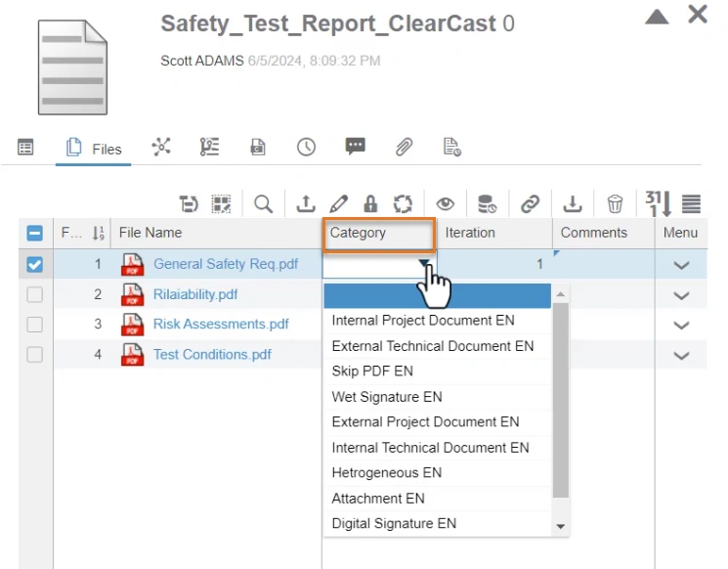
Task: Click the refresh sync toolbar icon
Action: (403, 204)
